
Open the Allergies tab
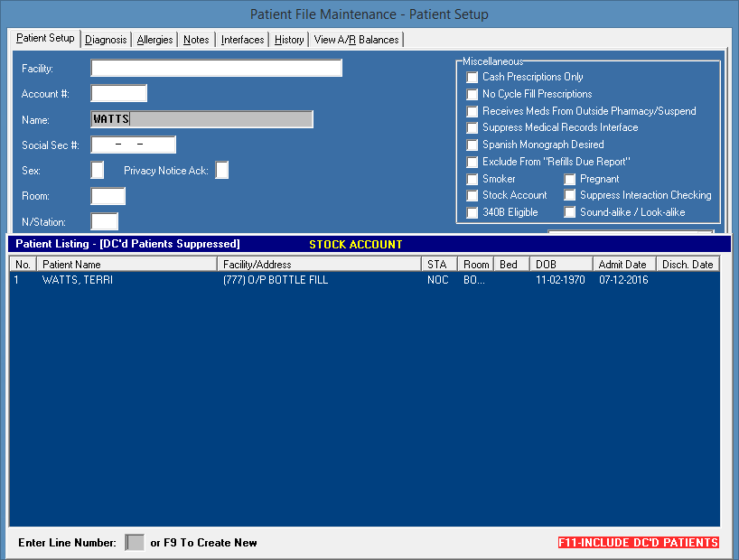coord(154,40)
